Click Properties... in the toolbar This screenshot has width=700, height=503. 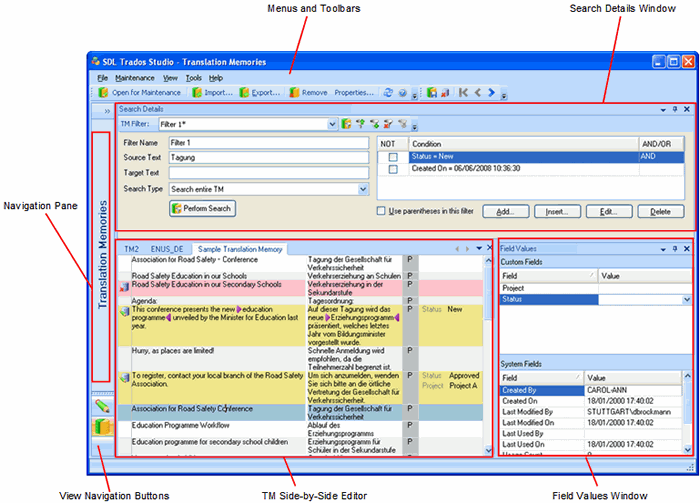click(x=354, y=92)
